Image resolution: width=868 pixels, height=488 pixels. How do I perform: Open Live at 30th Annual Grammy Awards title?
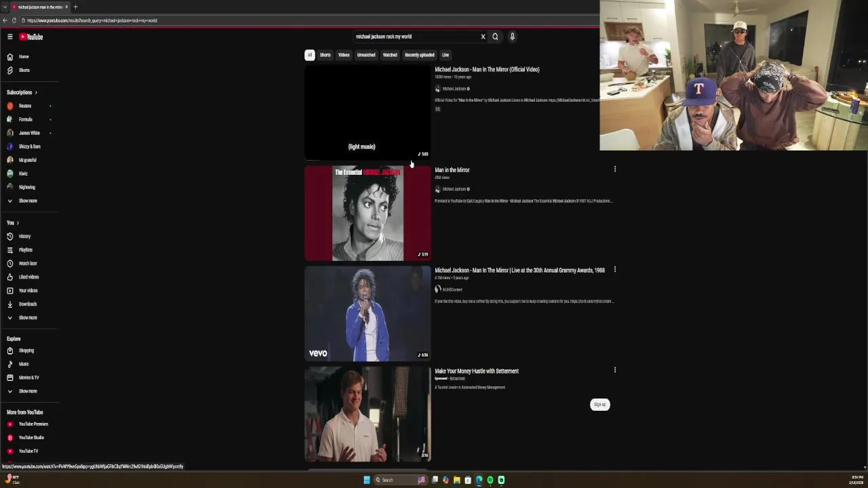click(x=519, y=270)
